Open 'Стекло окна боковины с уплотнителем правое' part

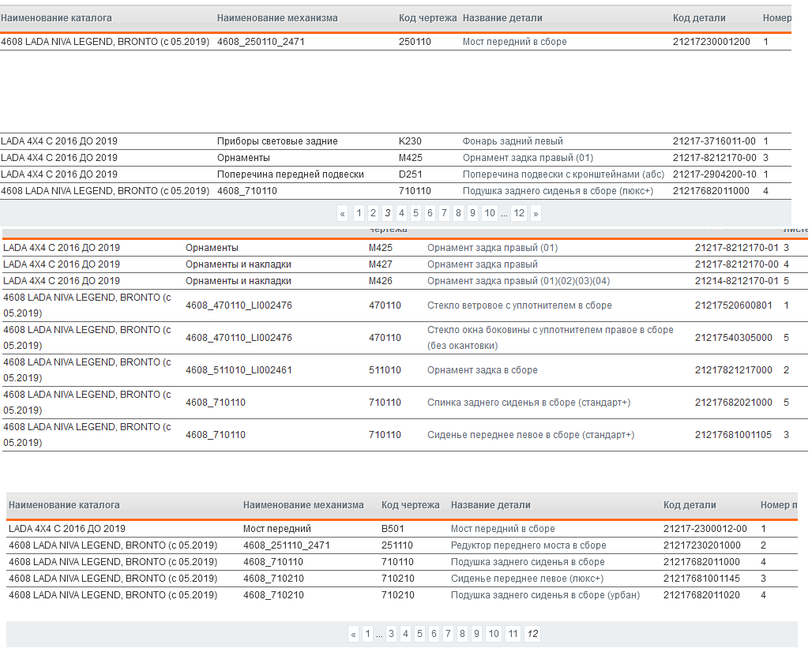point(551,338)
